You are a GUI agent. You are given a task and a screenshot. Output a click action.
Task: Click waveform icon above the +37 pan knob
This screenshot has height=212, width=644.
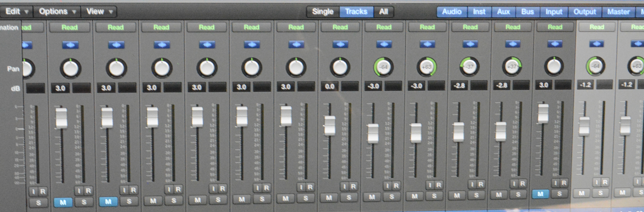513,44
